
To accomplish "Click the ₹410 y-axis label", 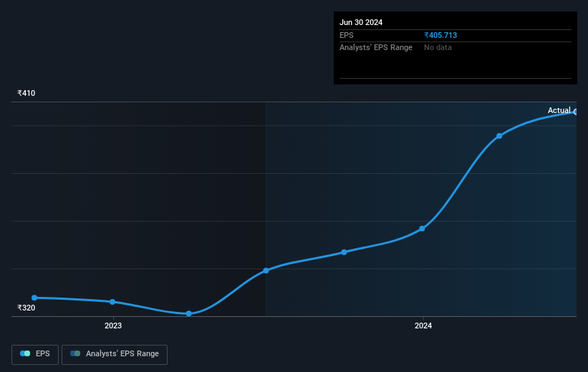I will click(26, 93).
